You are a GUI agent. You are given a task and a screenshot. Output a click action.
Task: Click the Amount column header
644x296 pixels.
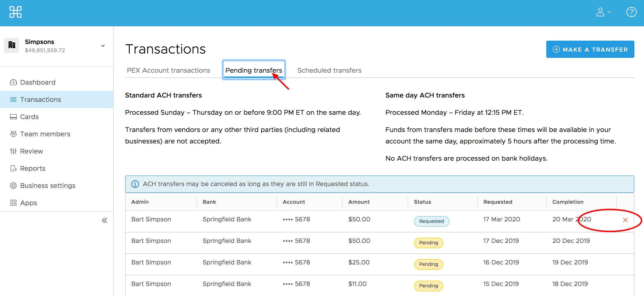[359, 202]
